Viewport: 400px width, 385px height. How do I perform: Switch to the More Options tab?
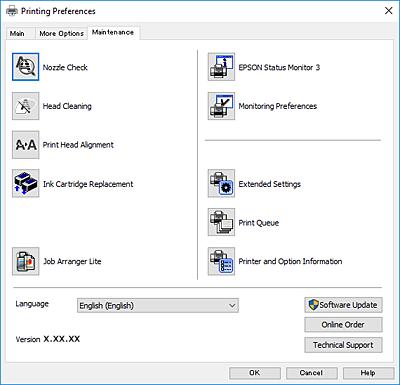point(61,33)
